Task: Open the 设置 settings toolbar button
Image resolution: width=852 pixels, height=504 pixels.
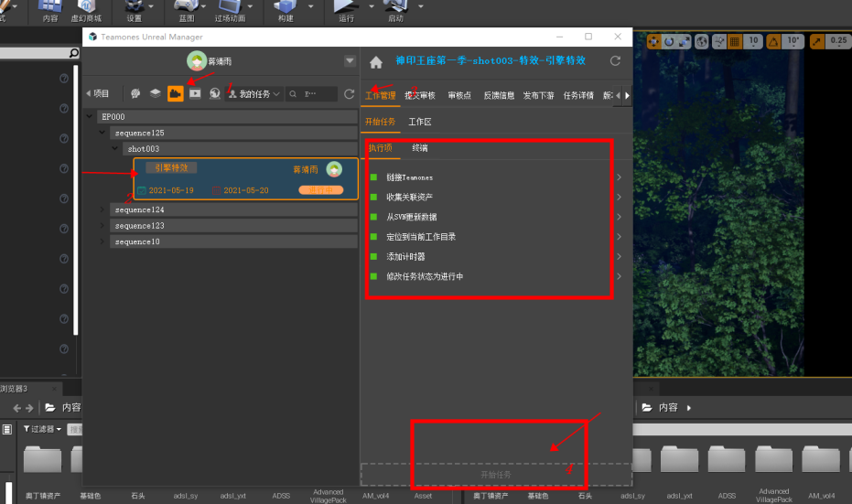Action: [x=135, y=11]
